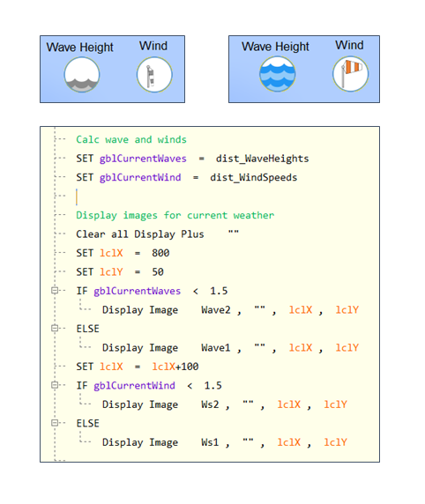Click the orange striped windsock icon
425x504 pixels.
pos(350,74)
